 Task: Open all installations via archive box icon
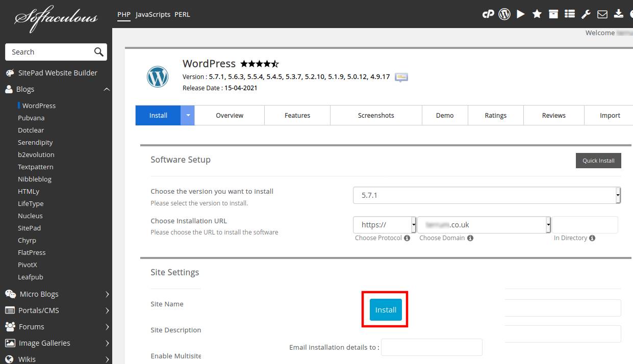553,14
